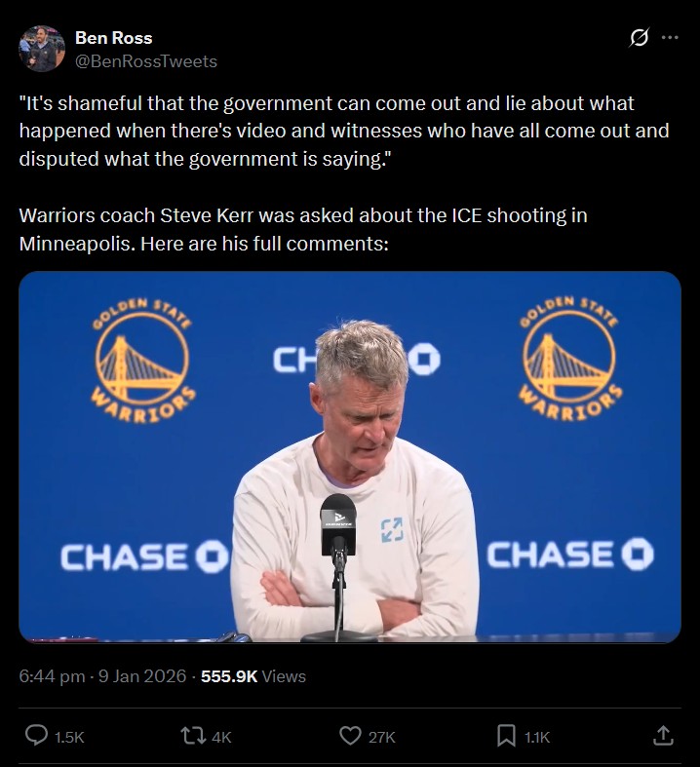Click the 4K reposts count
The width and height of the screenshot is (700, 767).
click(x=221, y=737)
